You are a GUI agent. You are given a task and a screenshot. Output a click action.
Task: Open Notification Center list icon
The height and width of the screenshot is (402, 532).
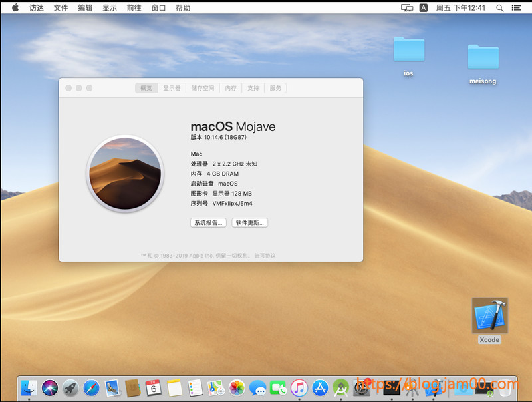516,8
